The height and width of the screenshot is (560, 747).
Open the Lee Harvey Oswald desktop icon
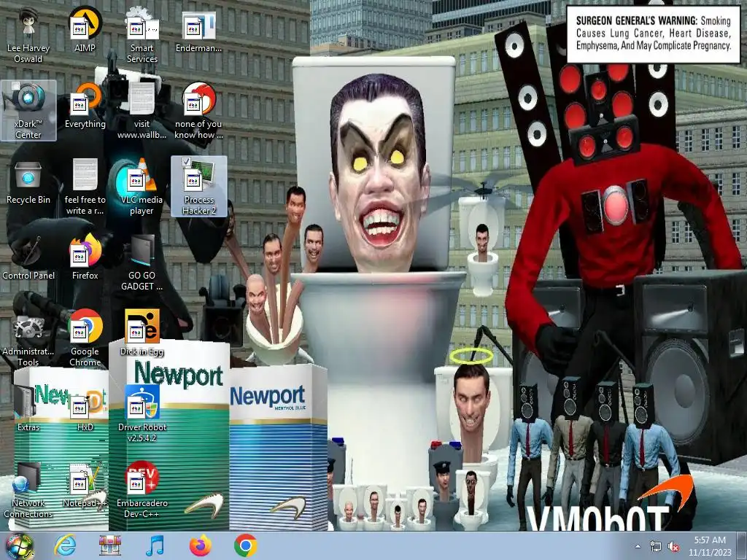click(28, 36)
